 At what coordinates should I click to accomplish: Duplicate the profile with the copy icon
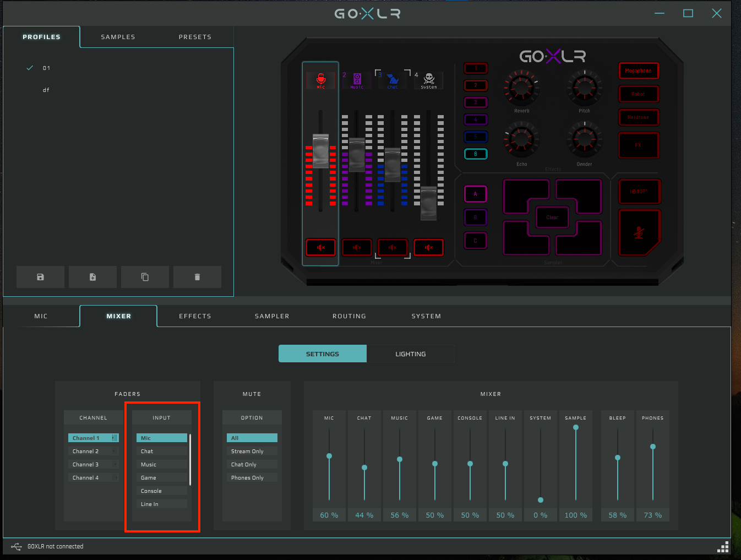[x=145, y=277]
